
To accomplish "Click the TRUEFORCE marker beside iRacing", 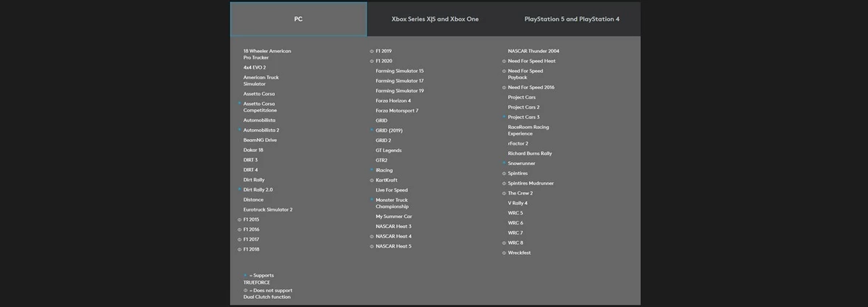I will (x=372, y=169).
